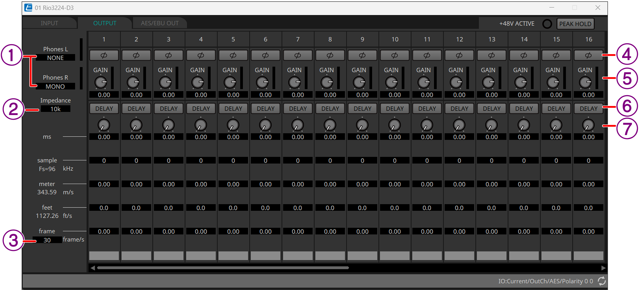Switch to the INPUT tab

click(49, 23)
